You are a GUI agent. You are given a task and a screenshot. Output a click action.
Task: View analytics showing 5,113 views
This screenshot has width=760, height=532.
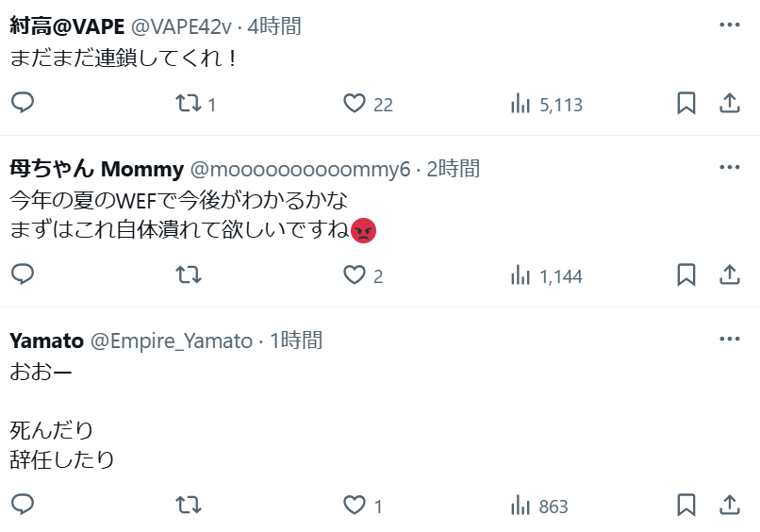coord(546,104)
